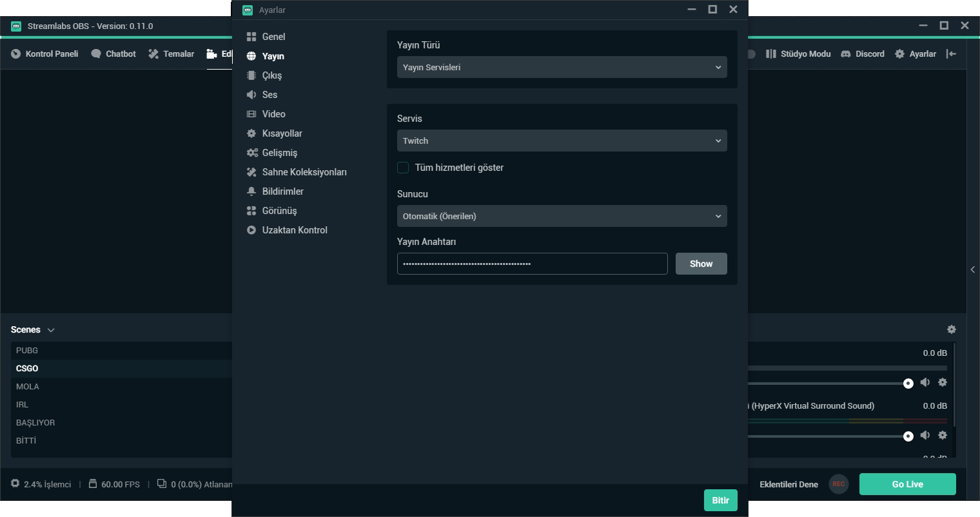Click the Uzaktan Kontrol play icon
980x517 pixels.
251,230
